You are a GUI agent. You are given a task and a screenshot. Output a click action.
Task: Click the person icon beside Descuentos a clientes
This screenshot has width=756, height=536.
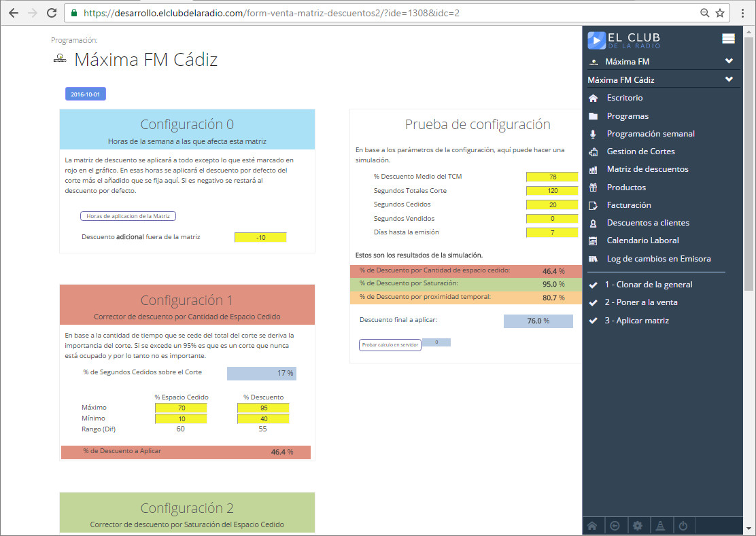[x=593, y=223]
